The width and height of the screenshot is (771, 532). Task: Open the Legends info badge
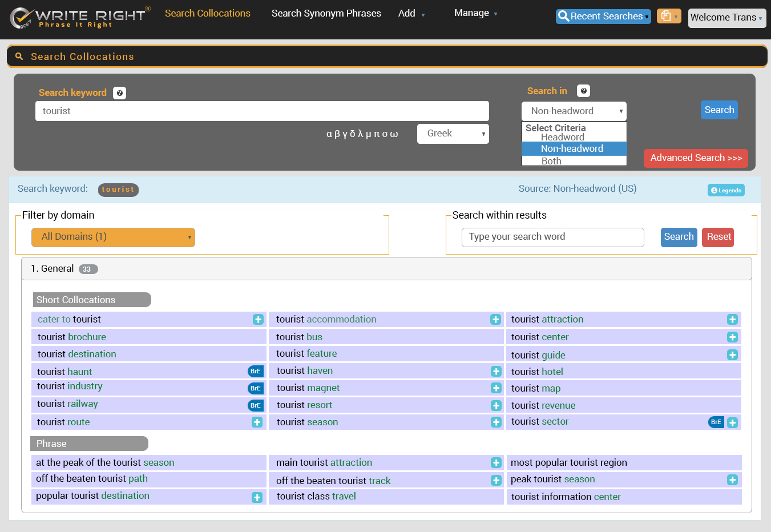[x=726, y=190]
